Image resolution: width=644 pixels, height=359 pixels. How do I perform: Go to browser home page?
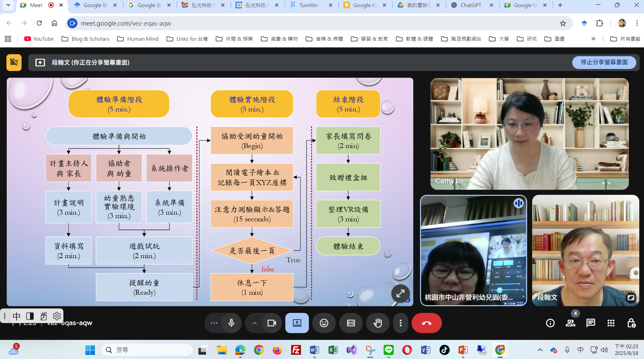[x=54, y=23]
